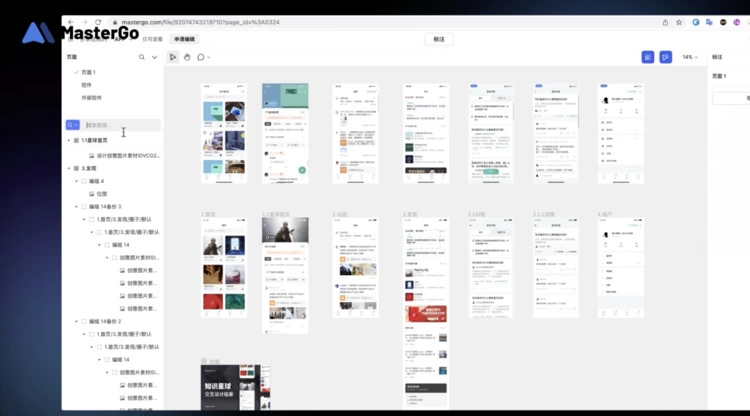Click the blue document panel icon
The width and height of the screenshot is (750, 416).
pyautogui.click(x=648, y=57)
